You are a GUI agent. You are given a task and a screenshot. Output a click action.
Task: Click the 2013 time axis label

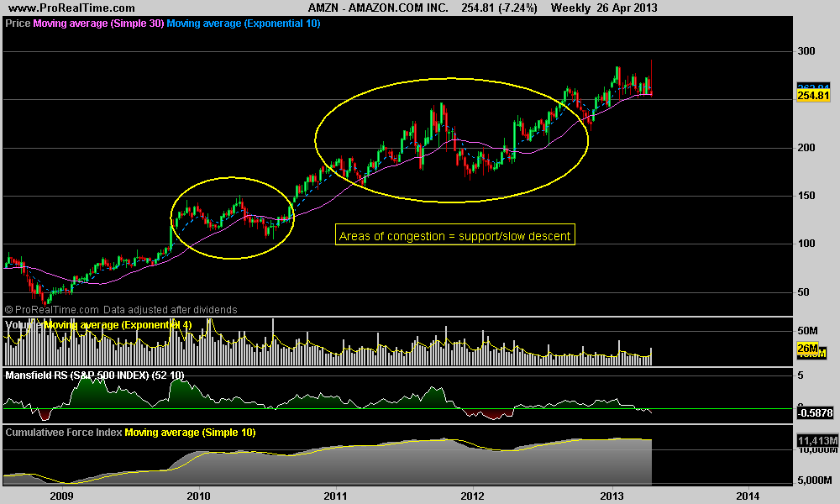pos(612,496)
